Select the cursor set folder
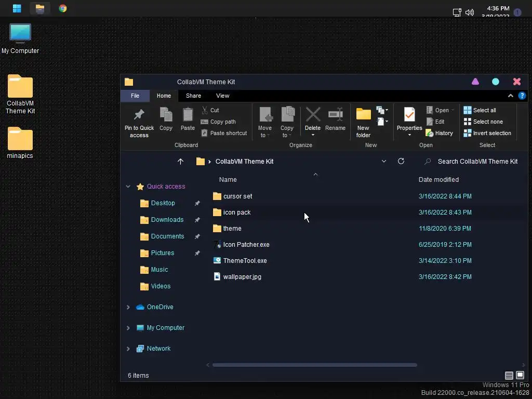The height and width of the screenshot is (399, 532). pyautogui.click(x=238, y=196)
